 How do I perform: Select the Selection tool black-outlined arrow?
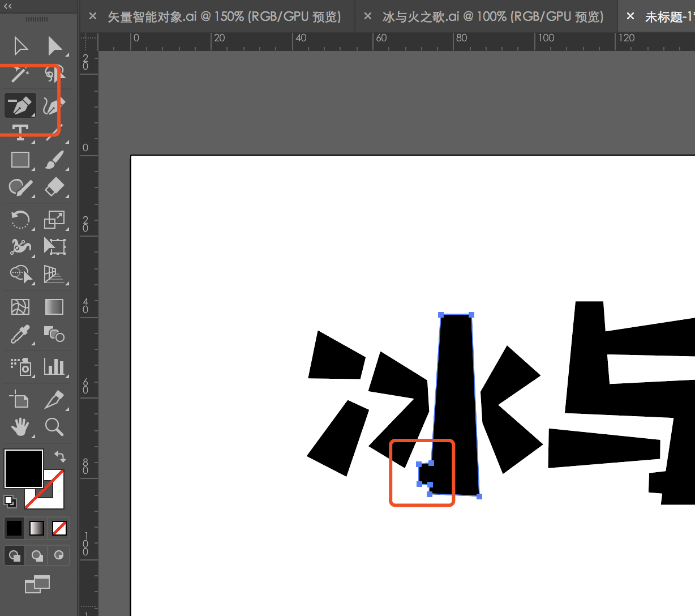[x=20, y=46]
